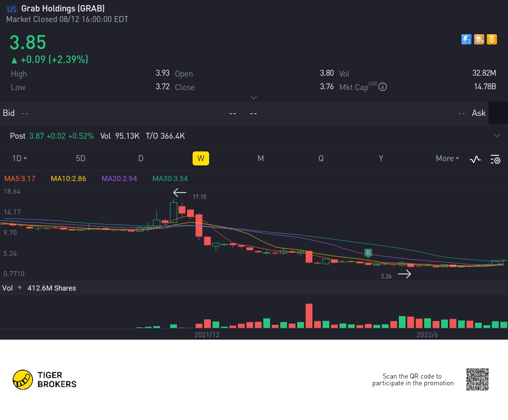The image size is (508, 420).
Task: Tap the Mkt Cap 14.78B value
Action: [485, 87]
